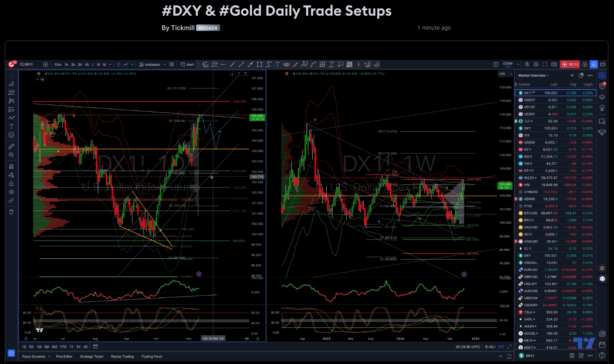Screen dimensions: 614x364
Task: Select the 2h timeframe
Action: tap(73, 64)
